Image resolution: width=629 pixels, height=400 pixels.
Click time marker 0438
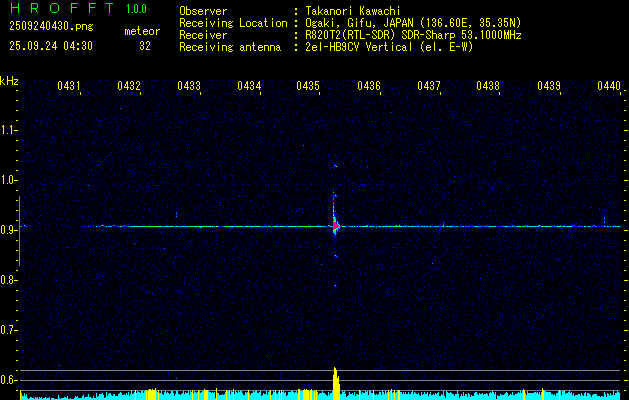click(x=488, y=86)
